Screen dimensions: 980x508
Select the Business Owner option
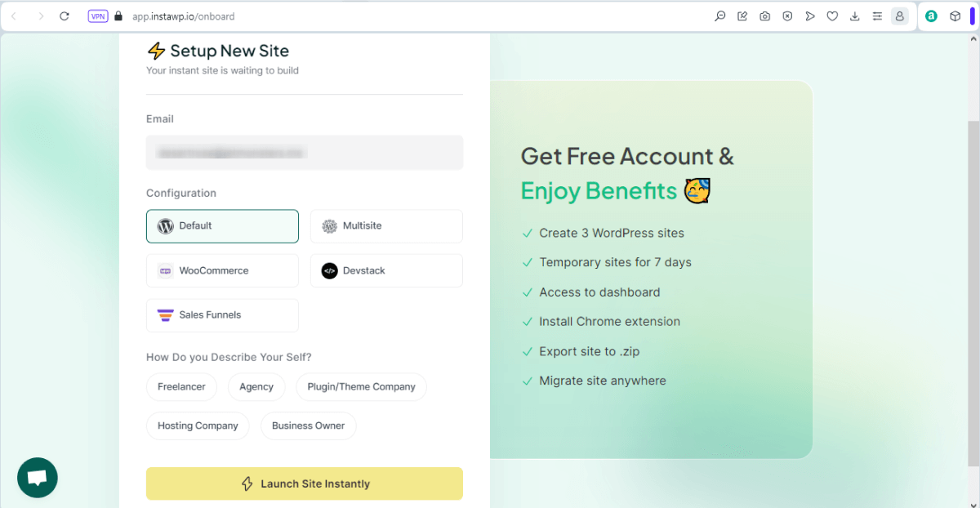(x=308, y=426)
